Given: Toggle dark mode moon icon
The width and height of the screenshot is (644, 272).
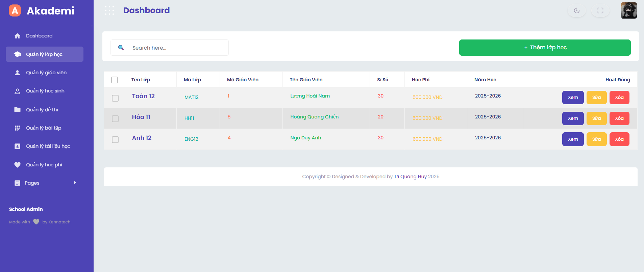Looking at the screenshot, I should [x=576, y=10].
